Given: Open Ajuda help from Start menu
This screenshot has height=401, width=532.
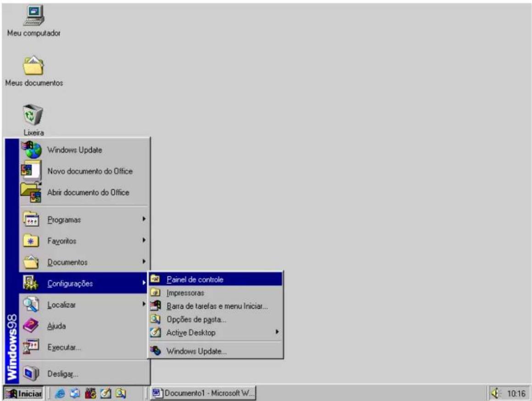Looking at the screenshot, I should pos(84,326).
